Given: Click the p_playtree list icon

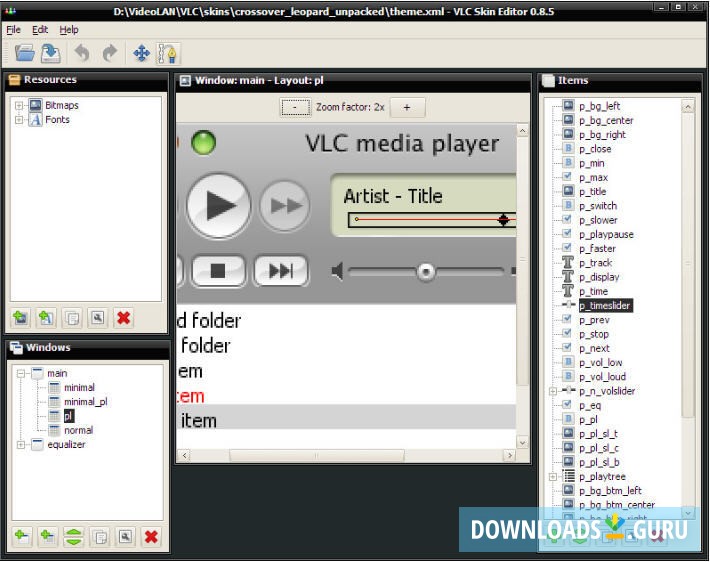Looking at the screenshot, I should coord(568,476).
